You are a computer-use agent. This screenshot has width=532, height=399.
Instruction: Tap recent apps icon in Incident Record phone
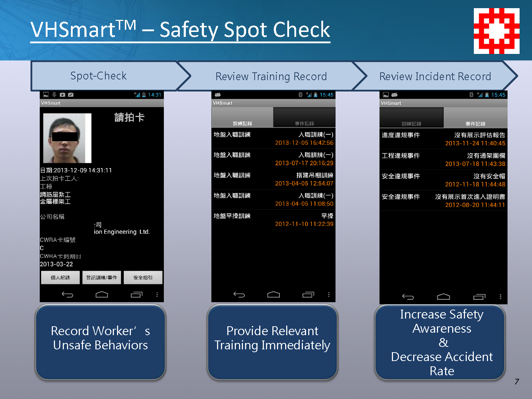coord(479,297)
